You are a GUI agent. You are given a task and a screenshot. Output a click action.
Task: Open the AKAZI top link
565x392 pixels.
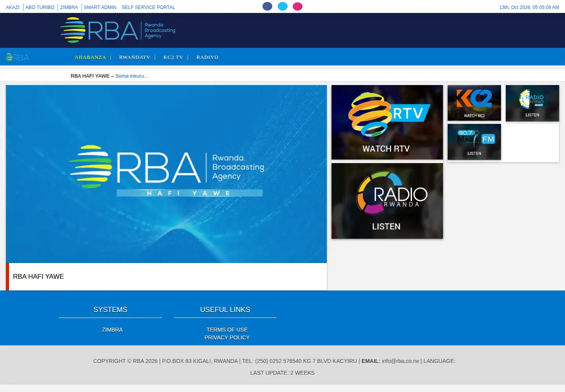(13, 7)
